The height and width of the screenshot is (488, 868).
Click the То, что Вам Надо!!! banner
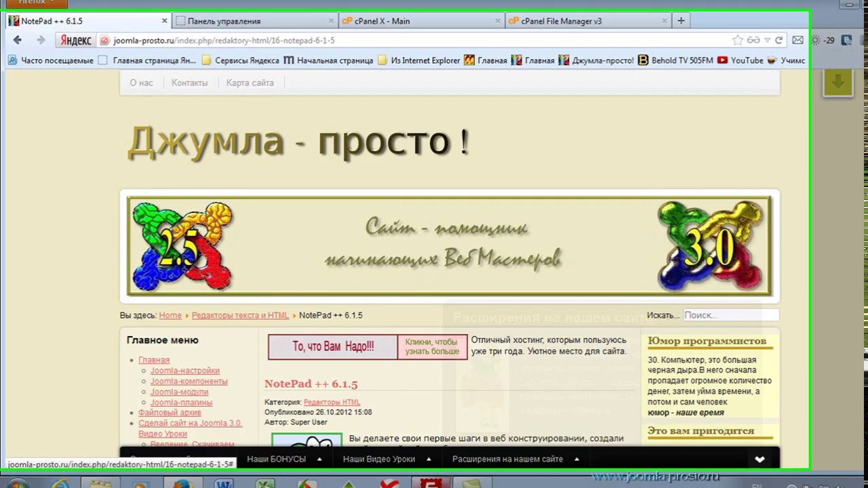pos(333,346)
